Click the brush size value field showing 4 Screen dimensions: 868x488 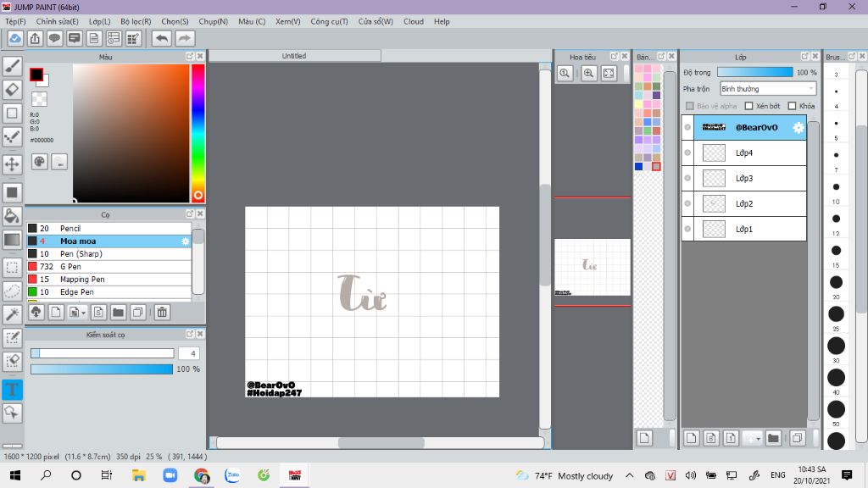click(189, 353)
